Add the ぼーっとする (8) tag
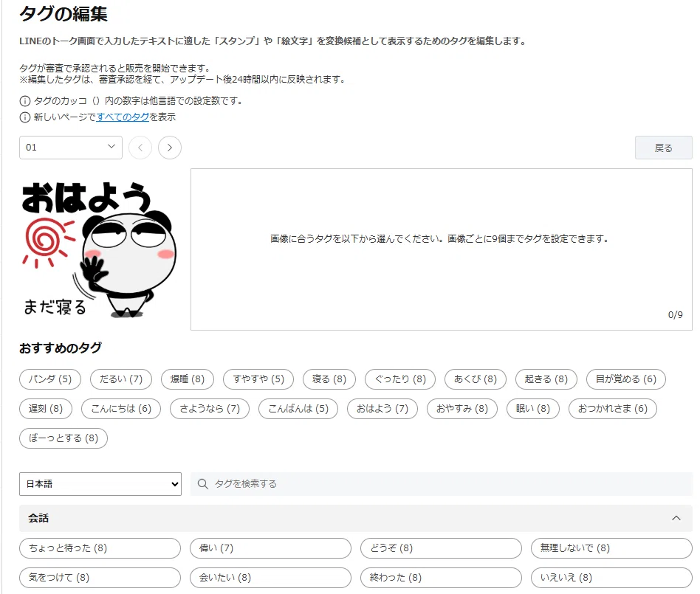The image size is (700, 594). (64, 438)
